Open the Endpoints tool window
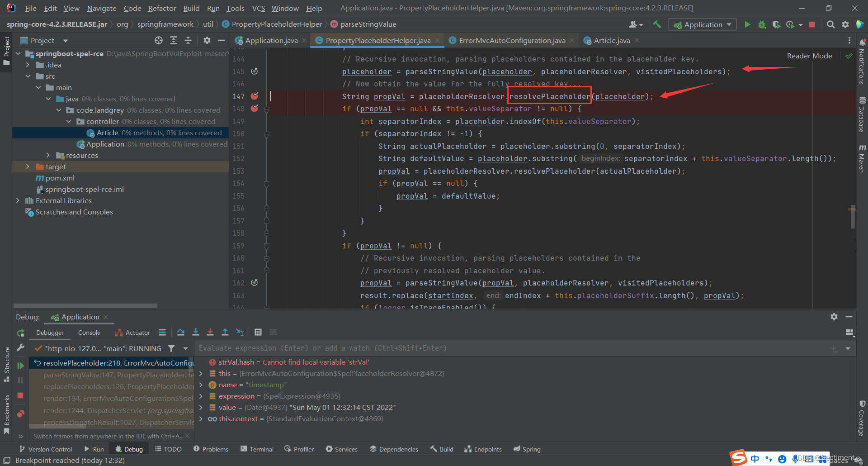 483,449
